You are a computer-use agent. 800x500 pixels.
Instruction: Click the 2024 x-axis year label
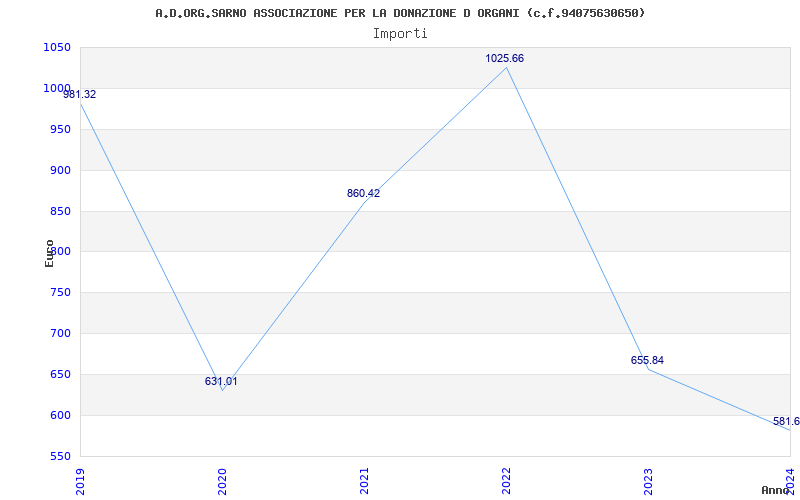click(790, 481)
